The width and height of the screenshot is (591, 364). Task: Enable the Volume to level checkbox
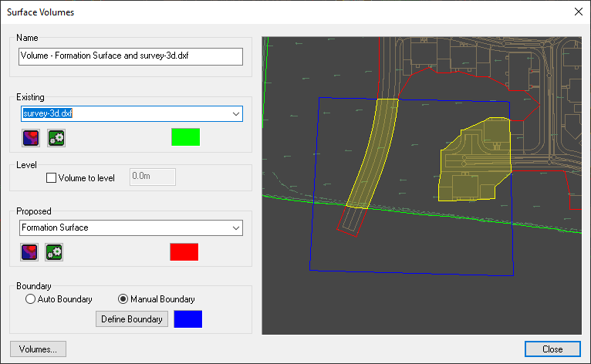click(52, 178)
